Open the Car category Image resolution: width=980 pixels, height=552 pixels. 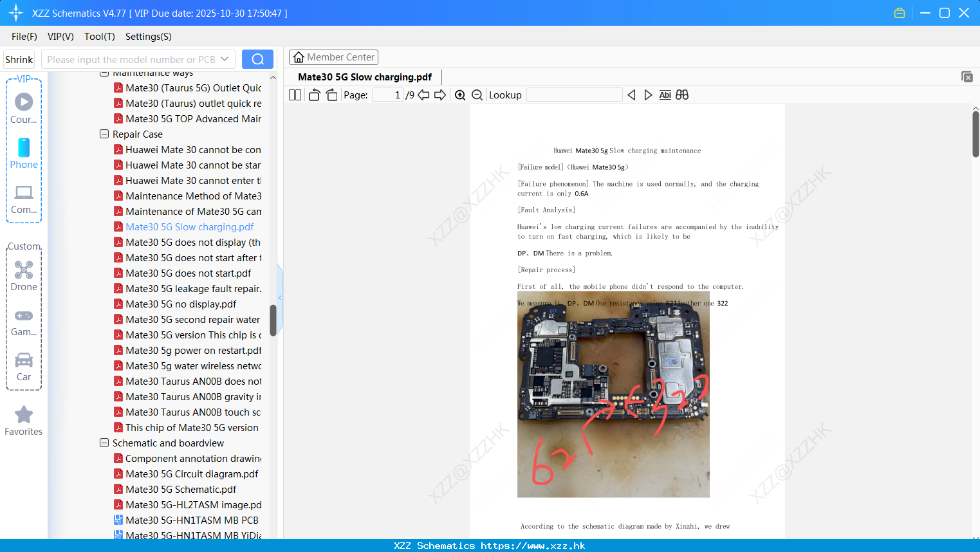pyautogui.click(x=24, y=367)
